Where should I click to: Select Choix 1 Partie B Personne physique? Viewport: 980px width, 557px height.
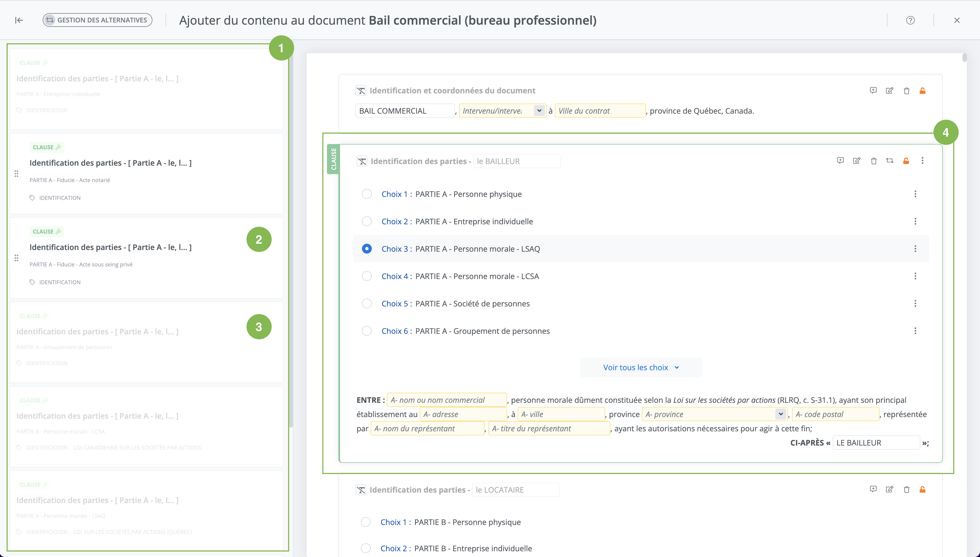click(x=366, y=522)
